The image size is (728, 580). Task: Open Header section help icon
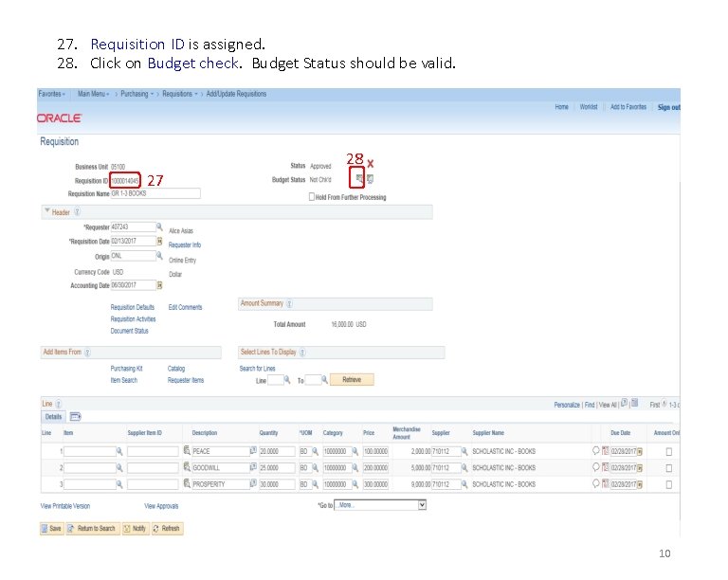(x=78, y=211)
